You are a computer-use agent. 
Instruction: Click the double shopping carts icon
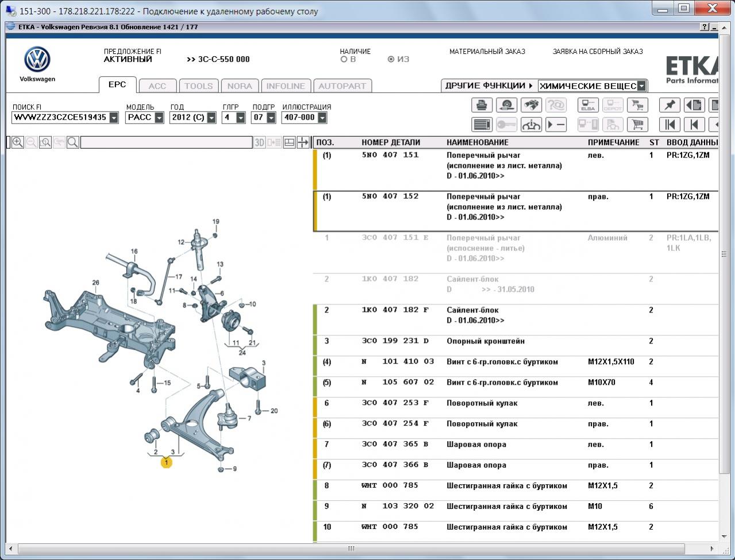637,105
